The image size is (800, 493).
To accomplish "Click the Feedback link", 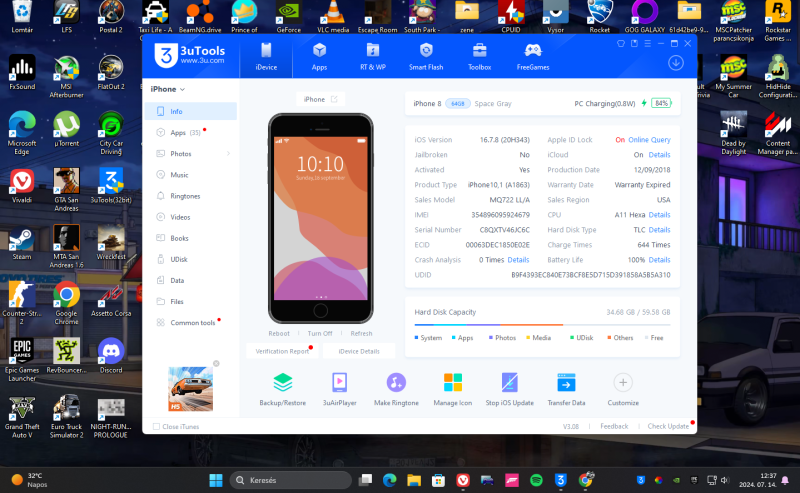I will click(x=614, y=426).
